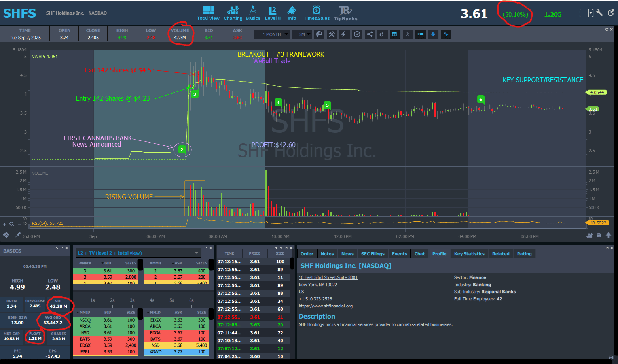Image resolution: width=618 pixels, height=364 pixels.
Task: Switch to the Key Statistics tab
Action: click(469, 254)
